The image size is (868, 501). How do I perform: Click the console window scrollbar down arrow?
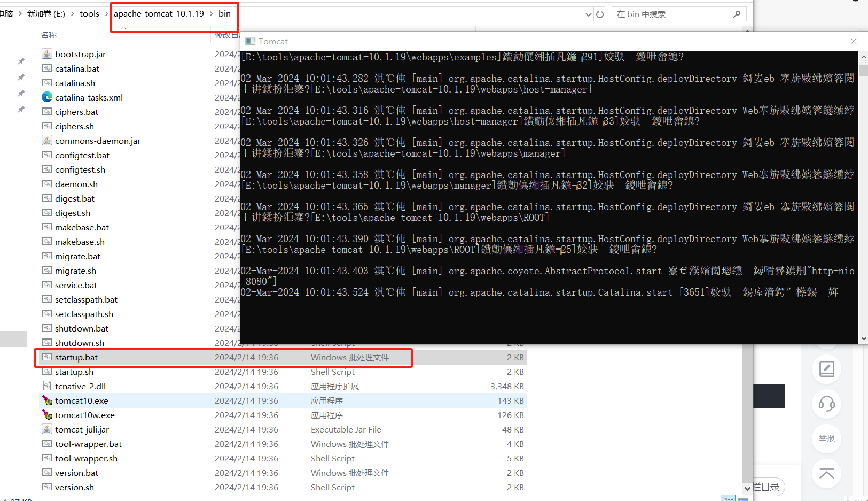tap(863, 338)
